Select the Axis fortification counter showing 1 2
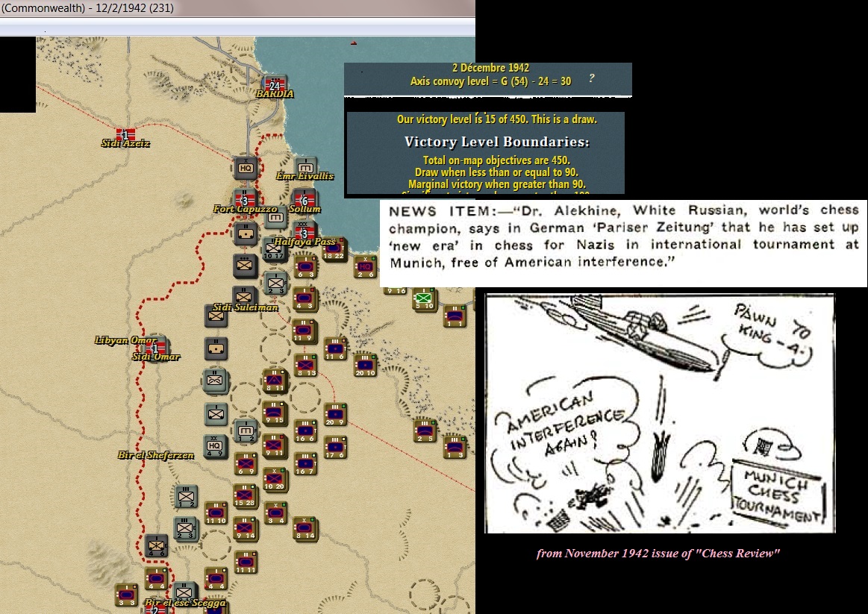Image resolution: width=868 pixels, height=614 pixels. [246, 431]
